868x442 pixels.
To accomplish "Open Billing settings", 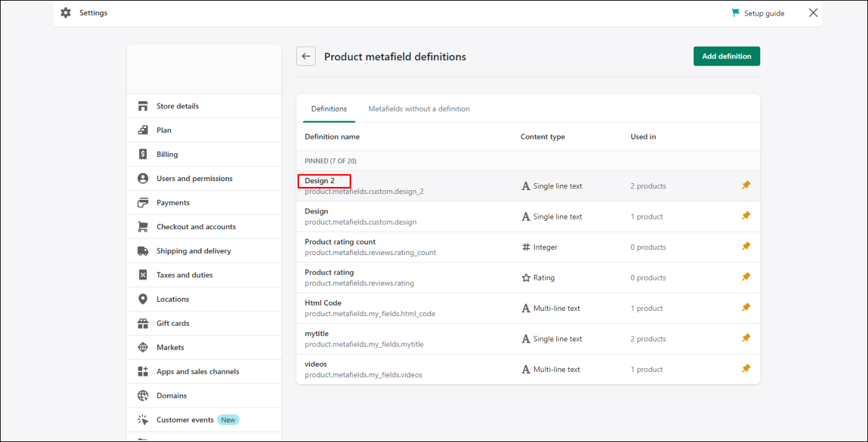I will pyautogui.click(x=204, y=154).
